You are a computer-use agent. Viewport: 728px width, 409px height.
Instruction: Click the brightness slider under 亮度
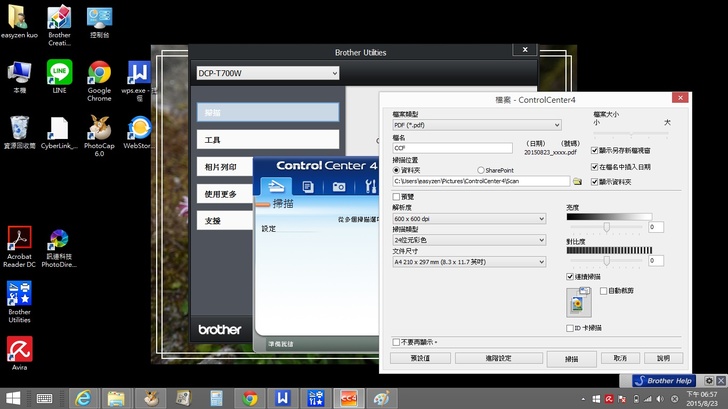coord(606,227)
